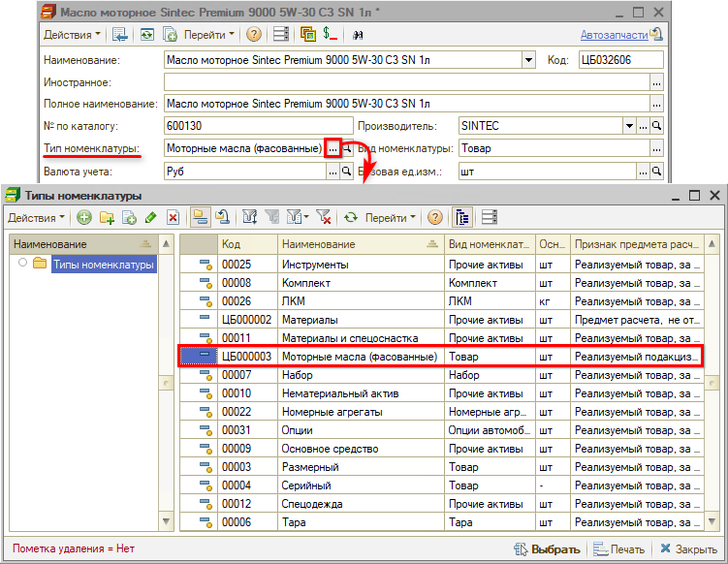The width and height of the screenshot is (728, 564).
Task: Select the Моторные масла (фасованные) row
Action: pos(359,357)
